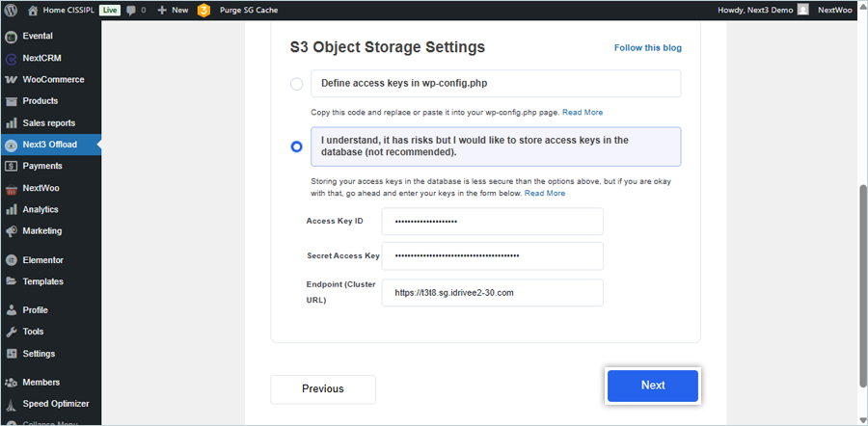Click the WordPress logo icon in admin bar
This screenshot has height=426, width=868.
(x=12, y=10)
